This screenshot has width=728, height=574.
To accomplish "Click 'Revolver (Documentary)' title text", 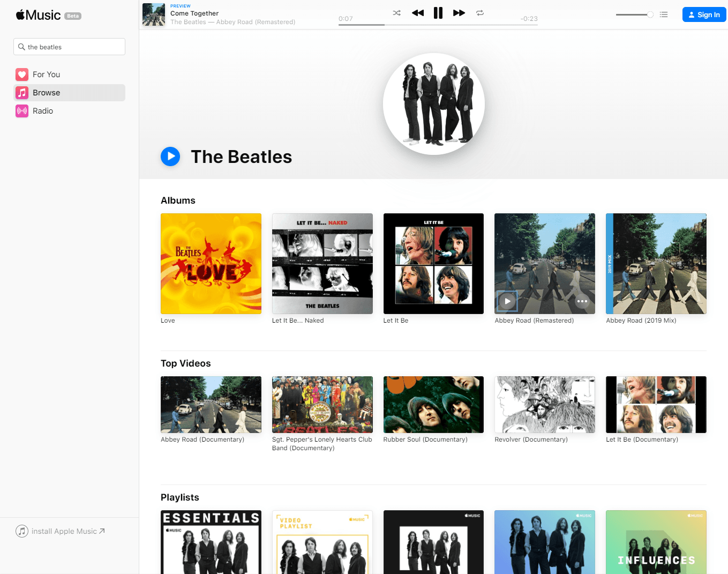I will pyautogui.click(x=531, y=439).
